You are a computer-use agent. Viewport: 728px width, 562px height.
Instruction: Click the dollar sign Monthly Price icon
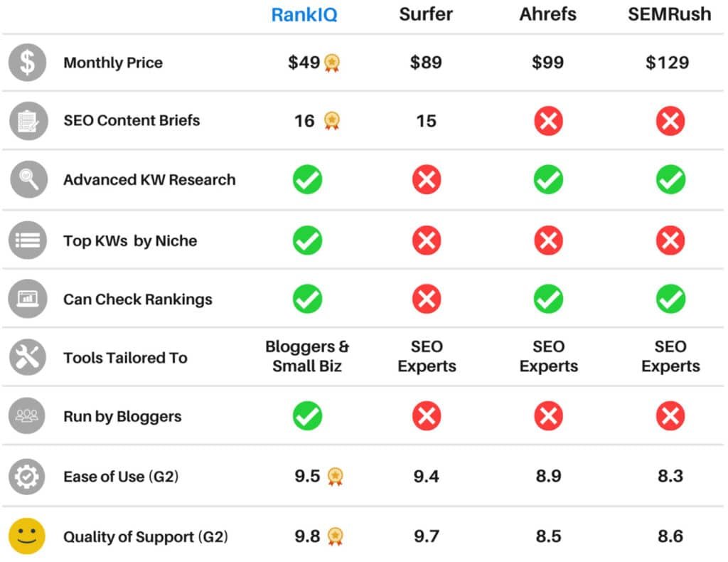tap(27, 63)
